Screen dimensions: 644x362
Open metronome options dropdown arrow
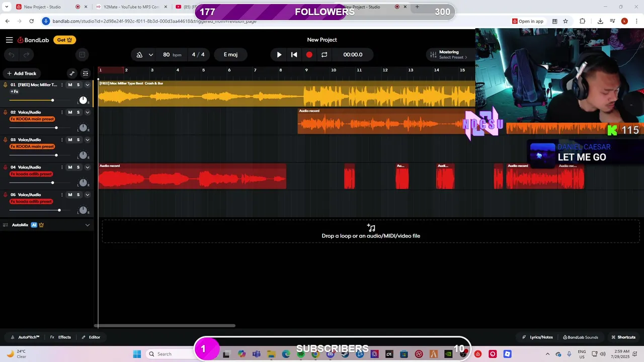click(150, 55)
